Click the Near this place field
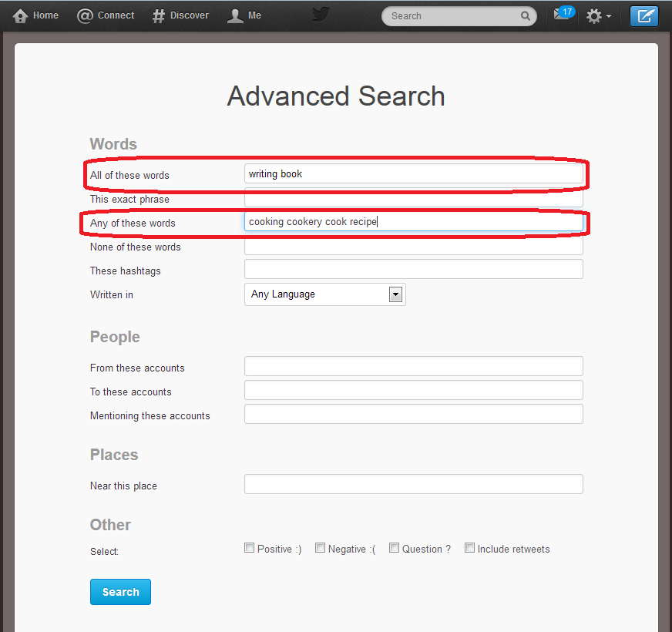 tap(413, 484)
